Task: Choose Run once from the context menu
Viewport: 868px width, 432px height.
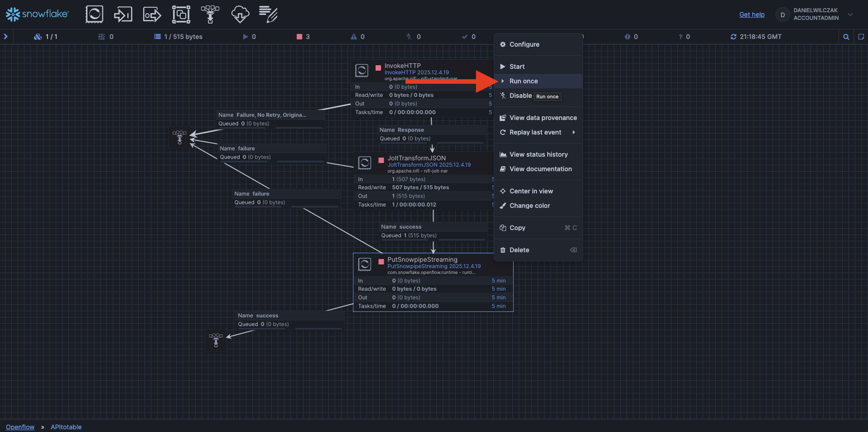Action: click(x=523, y=81)
